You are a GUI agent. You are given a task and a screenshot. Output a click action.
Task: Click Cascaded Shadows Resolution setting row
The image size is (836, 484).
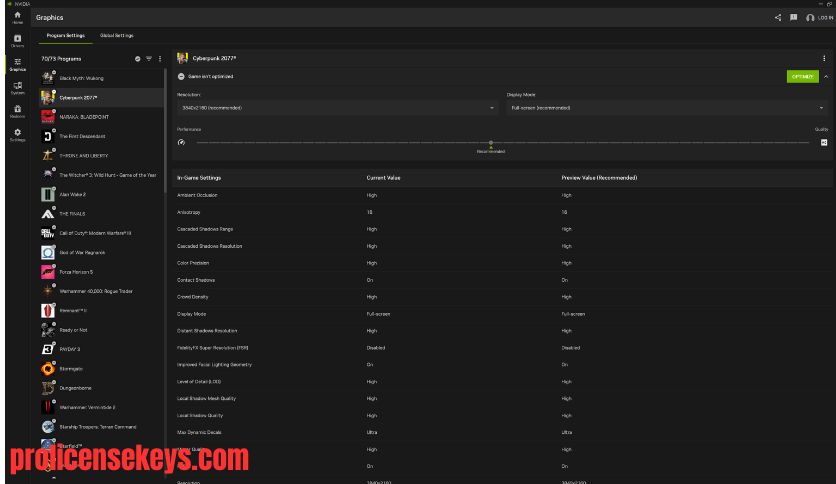pos(502,246)
